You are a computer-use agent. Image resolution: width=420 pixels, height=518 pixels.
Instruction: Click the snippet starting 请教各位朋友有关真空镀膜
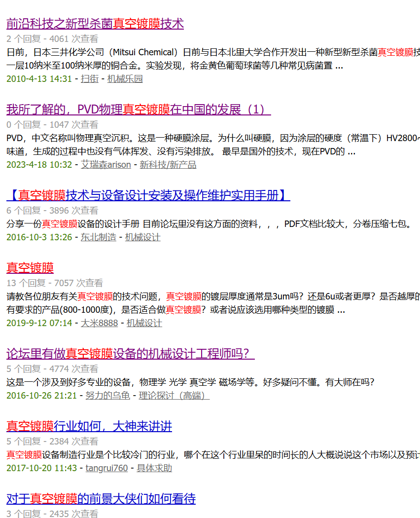(213, 296)
